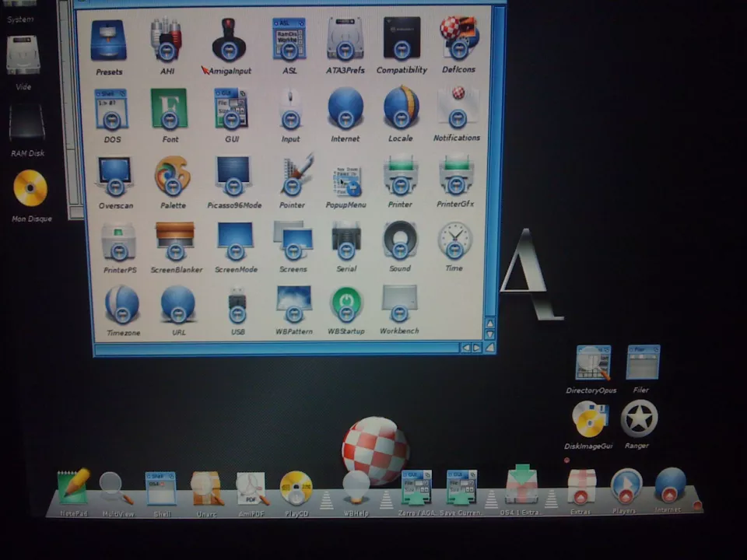Select the Presets drawer icon
Screen dimensions: 747x560
click(109, 43)
